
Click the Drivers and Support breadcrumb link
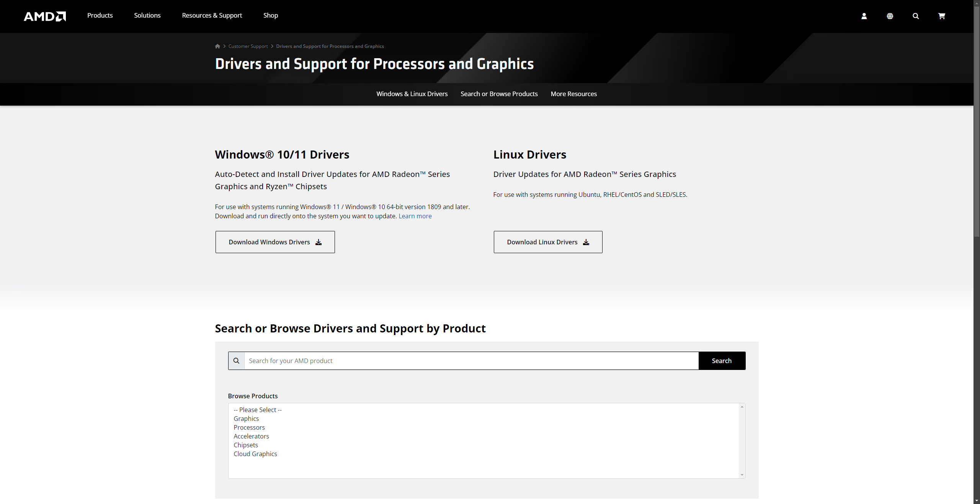[x=330, y=46]
